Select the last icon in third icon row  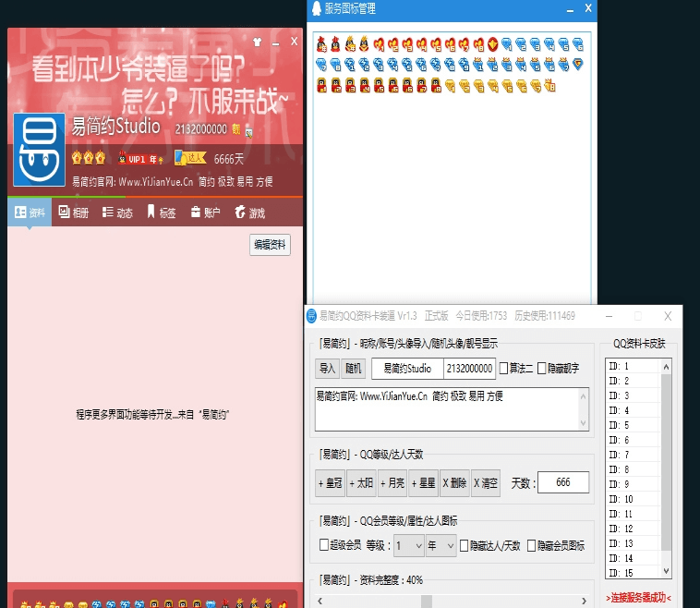549,86
